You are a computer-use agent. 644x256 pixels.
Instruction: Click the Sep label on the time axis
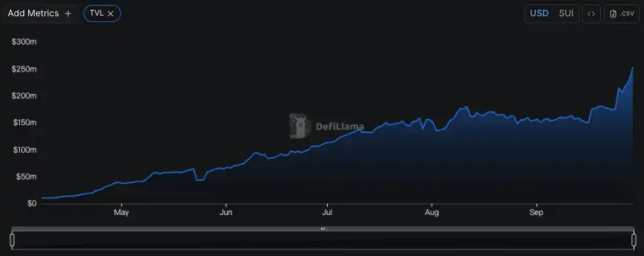[x=536, y=213]
